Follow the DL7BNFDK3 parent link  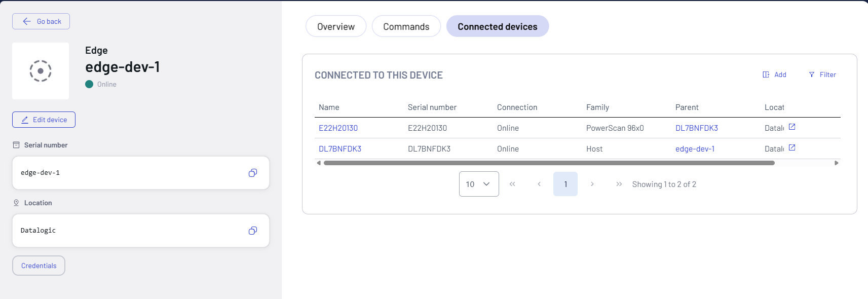click(x=696, y=128)
